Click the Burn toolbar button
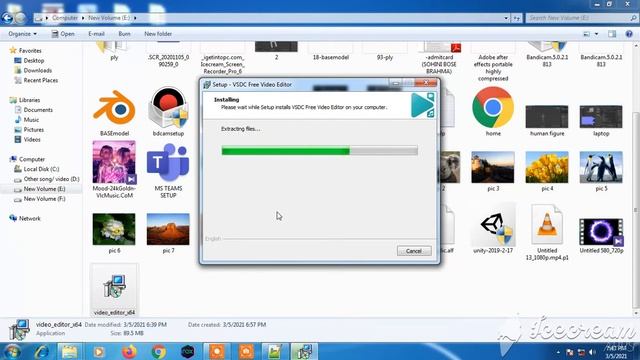Image resolution: width=640 pixels, height=360 pixels. (124, 34)
